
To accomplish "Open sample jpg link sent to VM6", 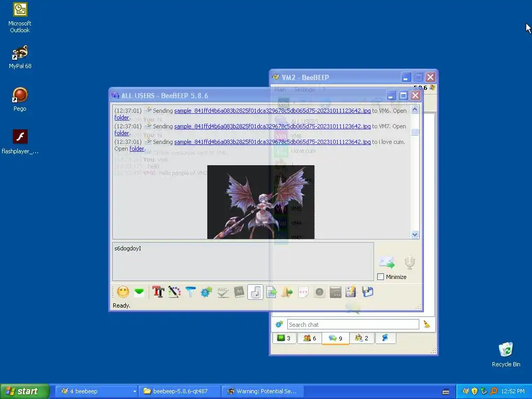I will click(272, 111).
